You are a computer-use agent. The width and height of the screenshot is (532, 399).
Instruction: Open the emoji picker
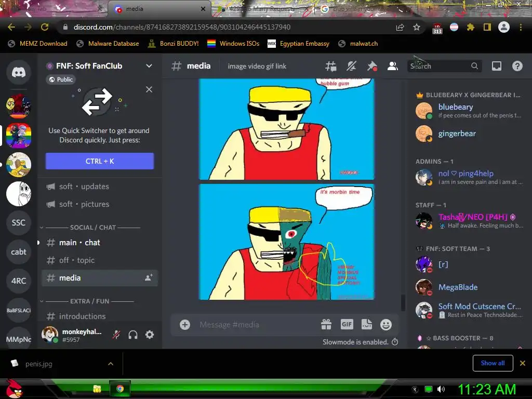[386, 325]
